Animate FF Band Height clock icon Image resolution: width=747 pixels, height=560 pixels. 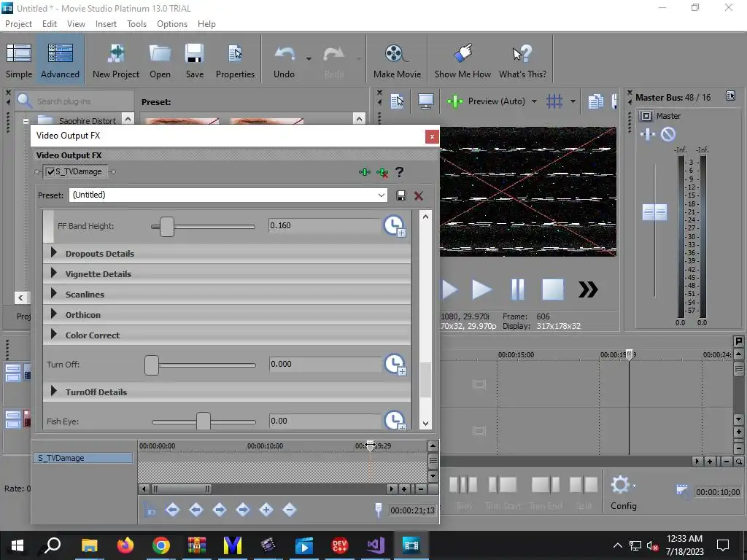tap(395, 226)
